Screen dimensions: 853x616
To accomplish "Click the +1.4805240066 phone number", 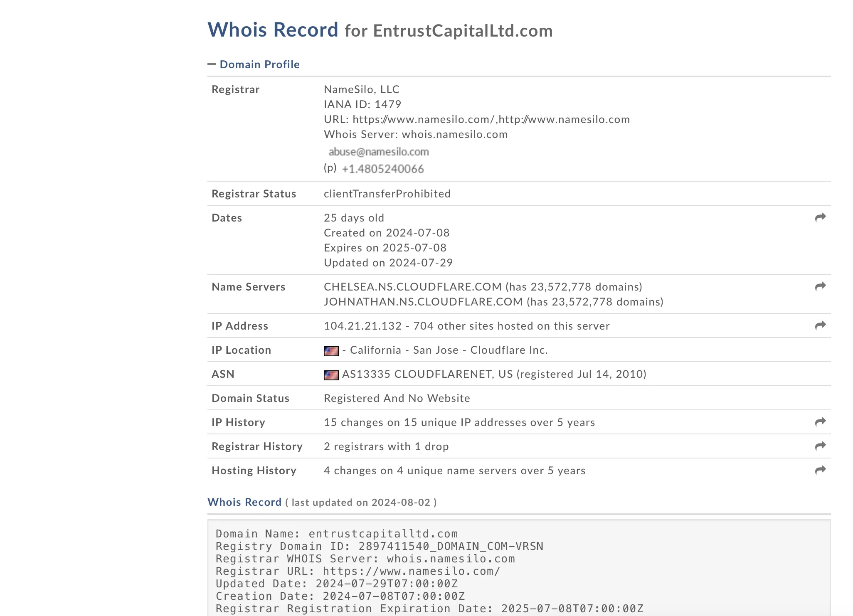I will coord(382,169).
